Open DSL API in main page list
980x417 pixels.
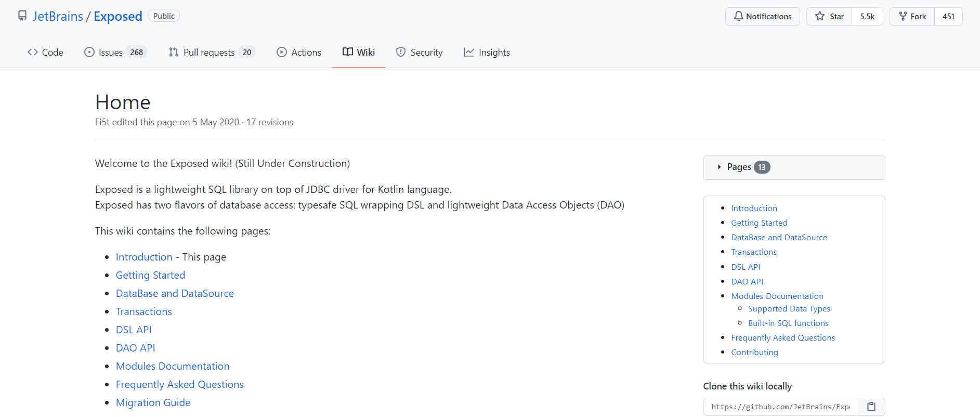tap(134, 330)
